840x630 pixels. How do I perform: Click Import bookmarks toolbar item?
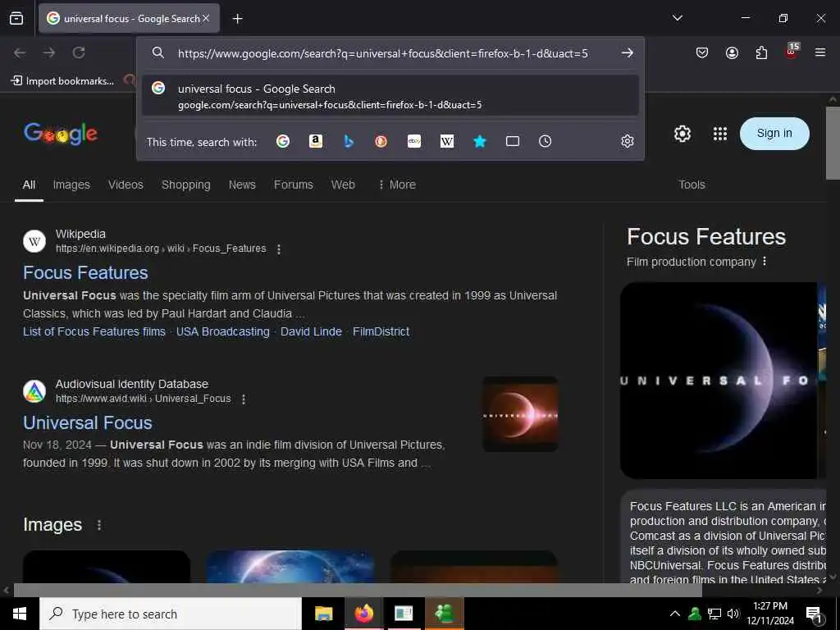[63, 81]
